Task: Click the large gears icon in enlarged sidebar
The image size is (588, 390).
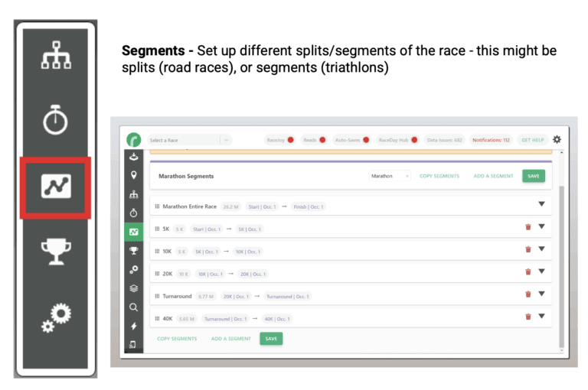Action: [55, 318]
